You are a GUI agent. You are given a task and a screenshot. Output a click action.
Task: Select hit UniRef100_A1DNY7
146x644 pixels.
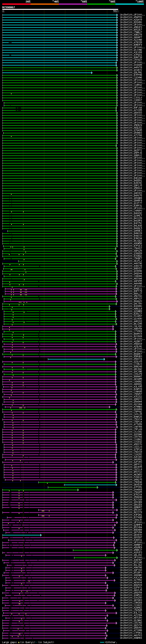(131, 342)
